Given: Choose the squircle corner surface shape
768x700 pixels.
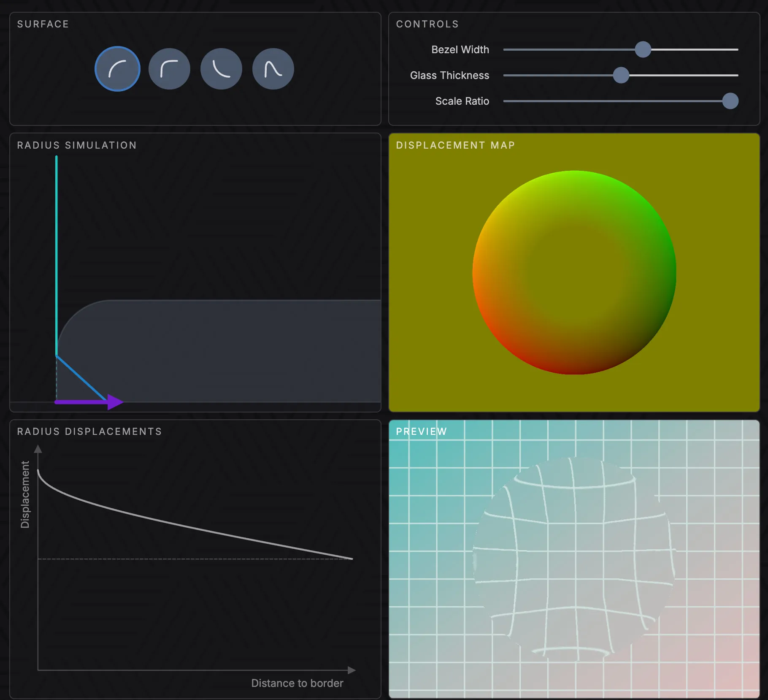Looking at the screenshot, I should pos(169,69).
